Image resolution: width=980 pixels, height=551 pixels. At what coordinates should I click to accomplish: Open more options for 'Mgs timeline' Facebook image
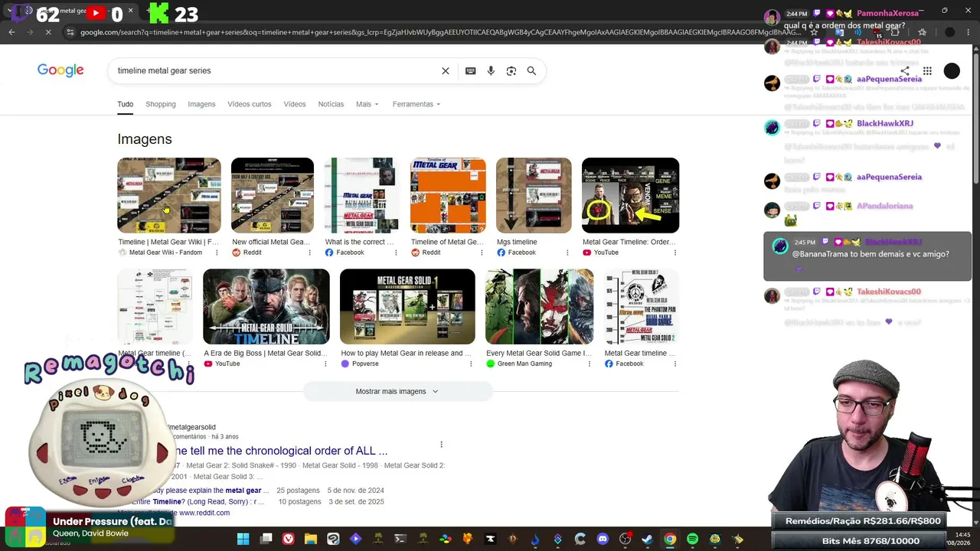[567, 253]
